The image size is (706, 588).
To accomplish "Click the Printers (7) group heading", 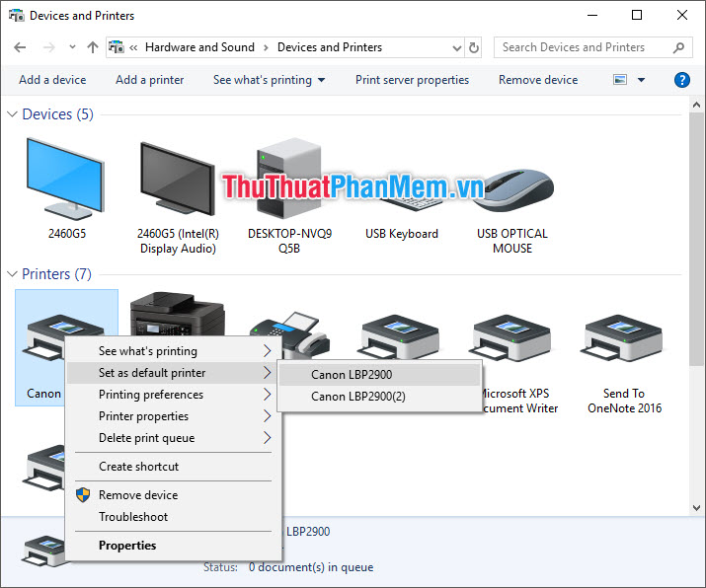I will 56,274.
